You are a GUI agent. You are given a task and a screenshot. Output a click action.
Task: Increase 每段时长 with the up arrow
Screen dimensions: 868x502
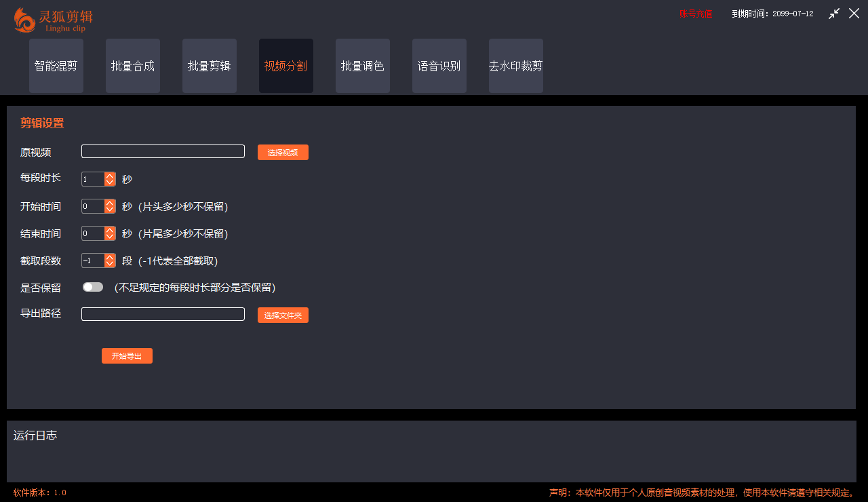[109, 176]
